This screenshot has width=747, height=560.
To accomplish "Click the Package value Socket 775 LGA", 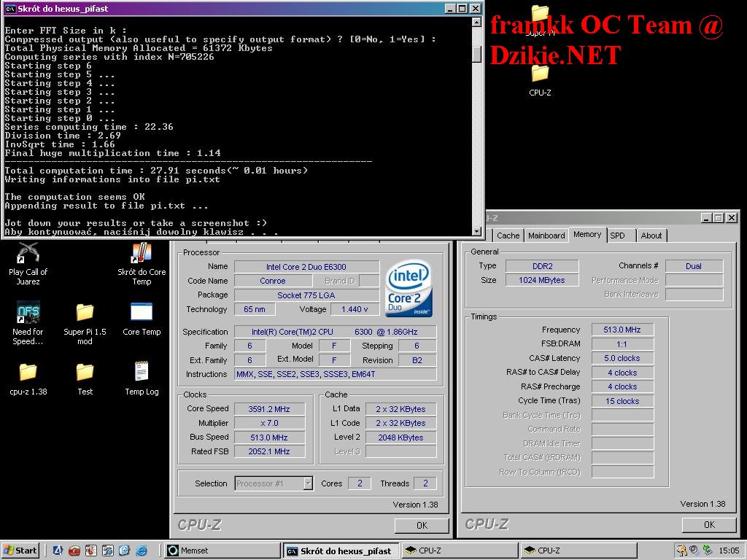I will (306, 295).
